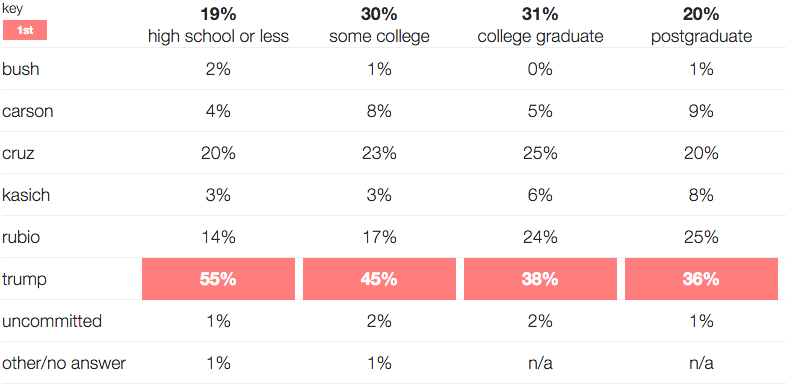
Task: Click Cruz's 25% college graduate value
Action: pos(540,153)
